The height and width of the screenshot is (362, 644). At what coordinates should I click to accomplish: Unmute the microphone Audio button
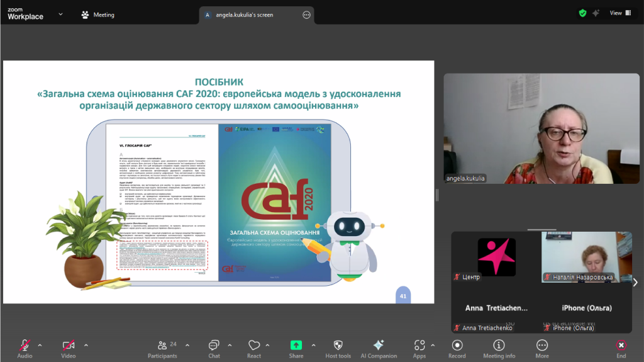point(25,346)
